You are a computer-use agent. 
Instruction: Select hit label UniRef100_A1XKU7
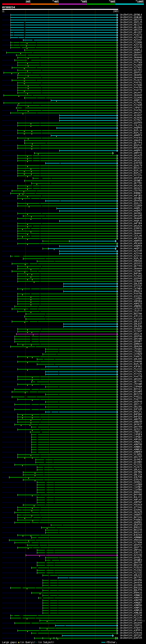(x=131, y=115)
